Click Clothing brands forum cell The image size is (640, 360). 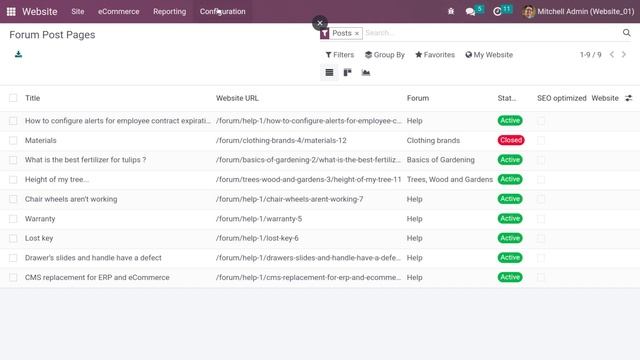coord(433,140)
